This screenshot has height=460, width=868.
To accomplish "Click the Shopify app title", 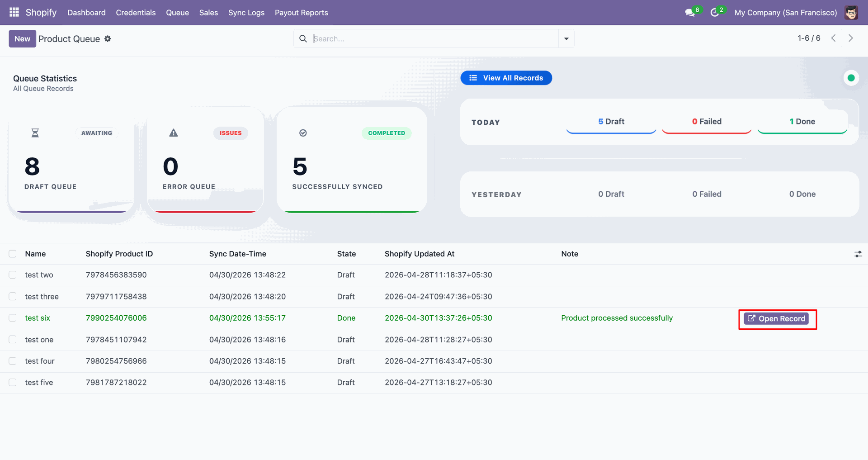I will (x=41, y=12).
